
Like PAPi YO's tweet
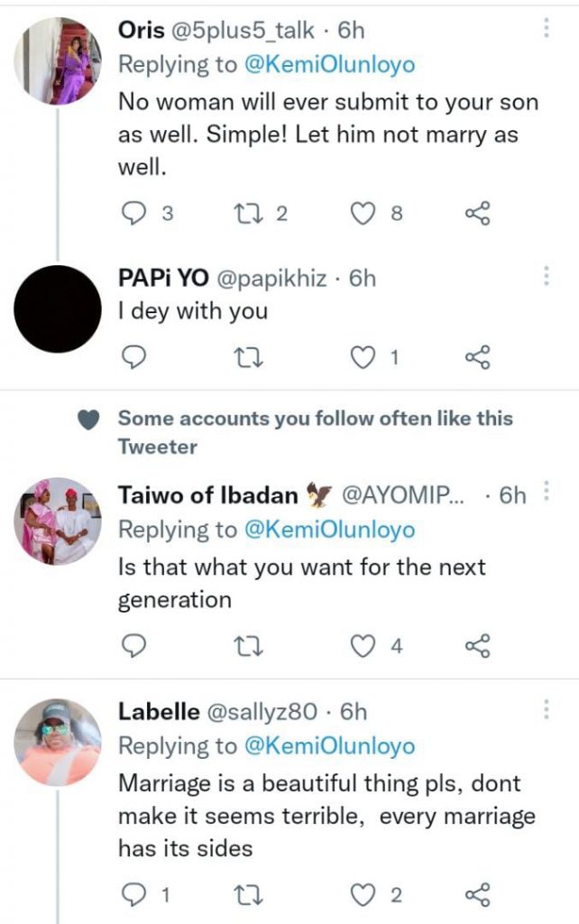tap(362, 358)
